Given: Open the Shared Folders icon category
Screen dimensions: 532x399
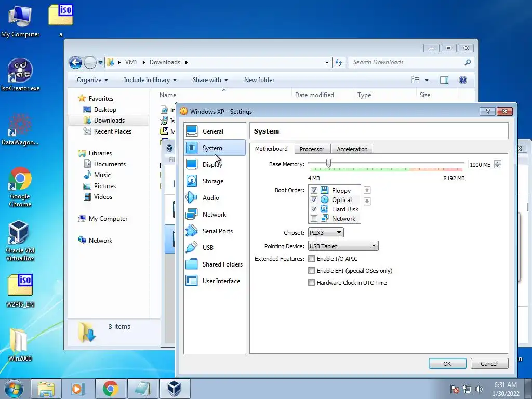Looking at the screenshot, I should point(192,264).
